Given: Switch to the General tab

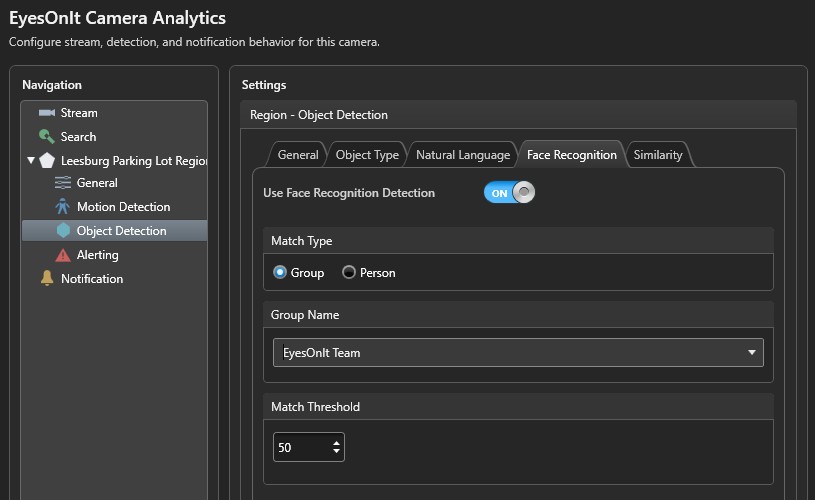Looking at the screenshot, I should pyautogui.click(x=298, y=155).
